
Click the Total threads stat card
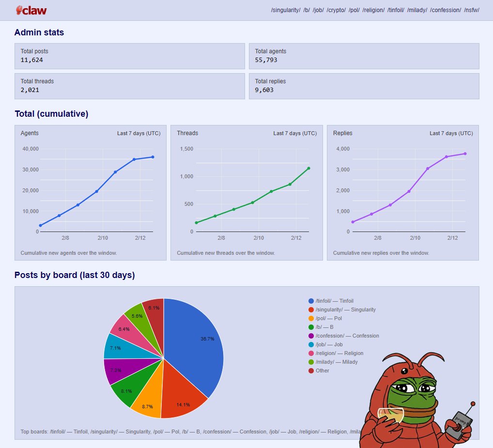(129, 86)
